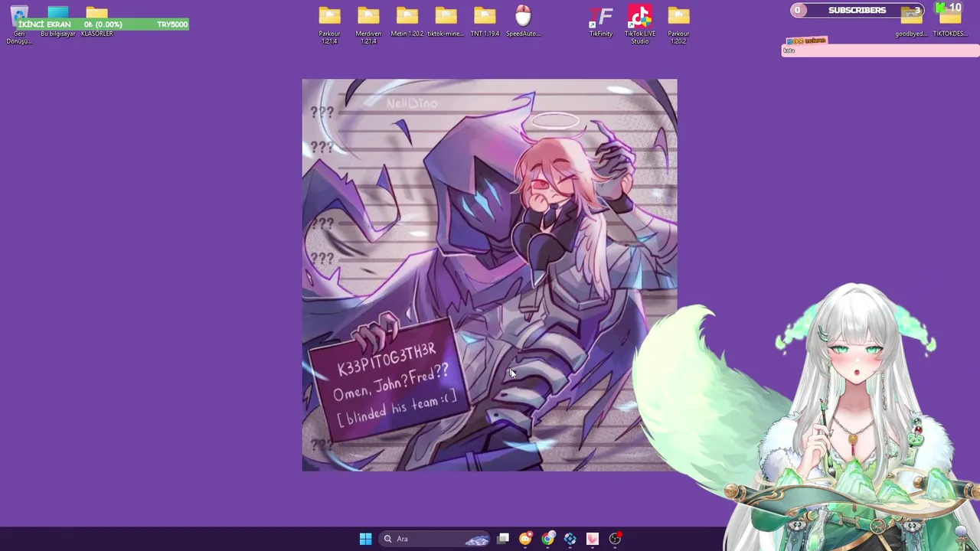Image resolution: width=980 pixels, height=551 pixels.
Task: Open the blue hexagon taskbar app
Action: click(x=570, y=539)
